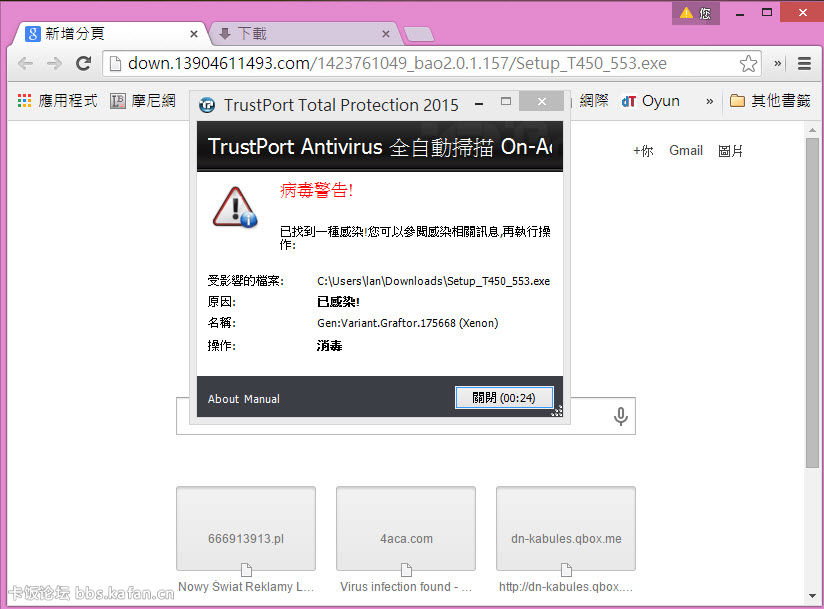Click the voice search microphone

click(x=621, y=416)
